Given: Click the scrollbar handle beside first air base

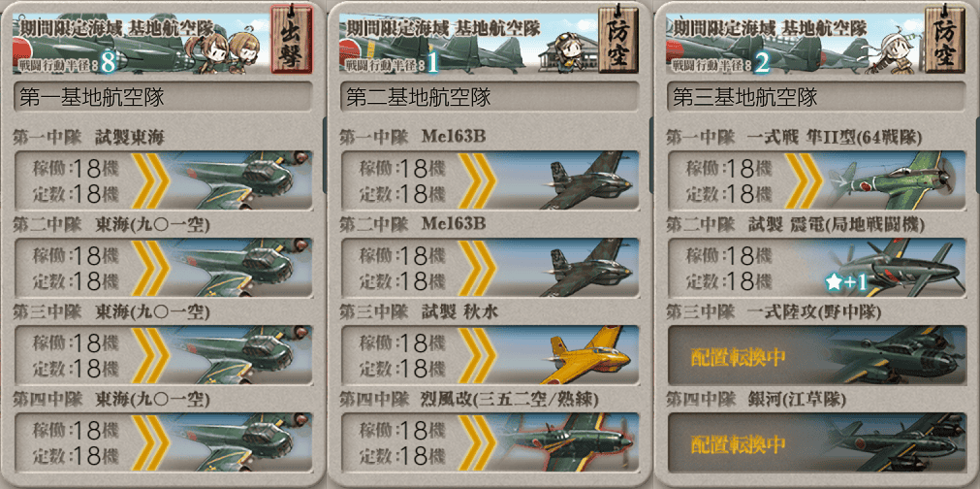Looking at the screenshot, I should (x=325, y=154).
